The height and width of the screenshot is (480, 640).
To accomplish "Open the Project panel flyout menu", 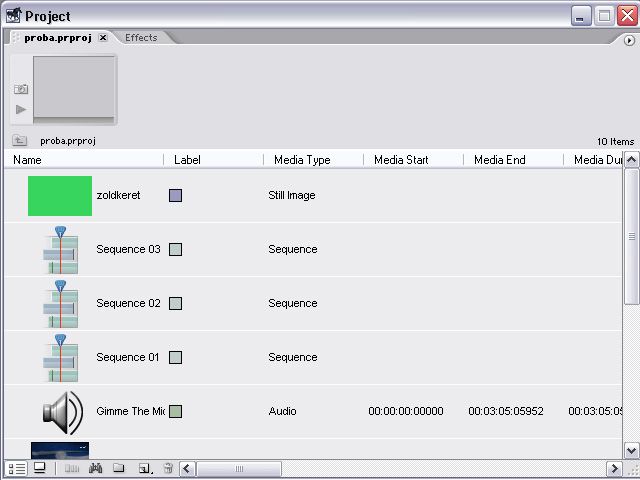I will click(629, 39).
